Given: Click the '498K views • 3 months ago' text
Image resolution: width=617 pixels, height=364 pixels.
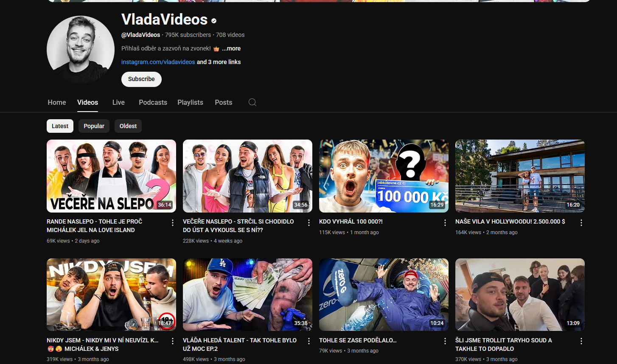Looking at the screenshot, I should point(214,359).
